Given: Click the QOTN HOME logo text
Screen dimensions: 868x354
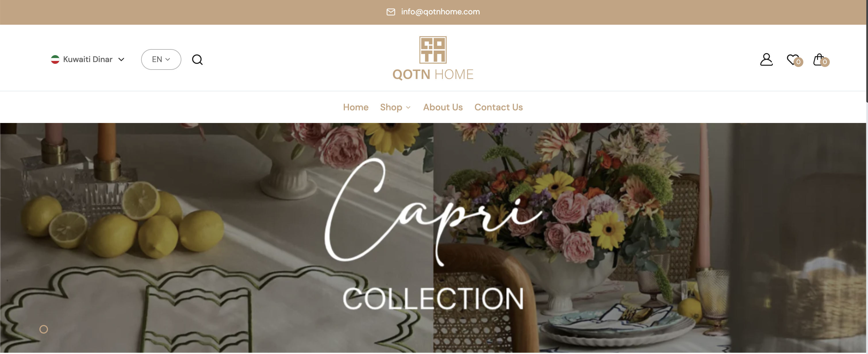Looking at the screenshot, I should [433, 74].
